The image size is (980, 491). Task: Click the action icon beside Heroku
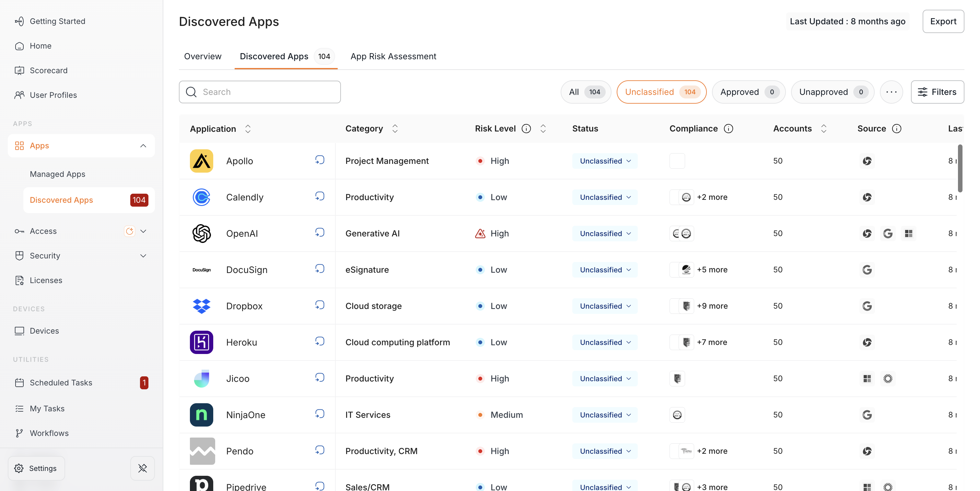coord(320,342)
